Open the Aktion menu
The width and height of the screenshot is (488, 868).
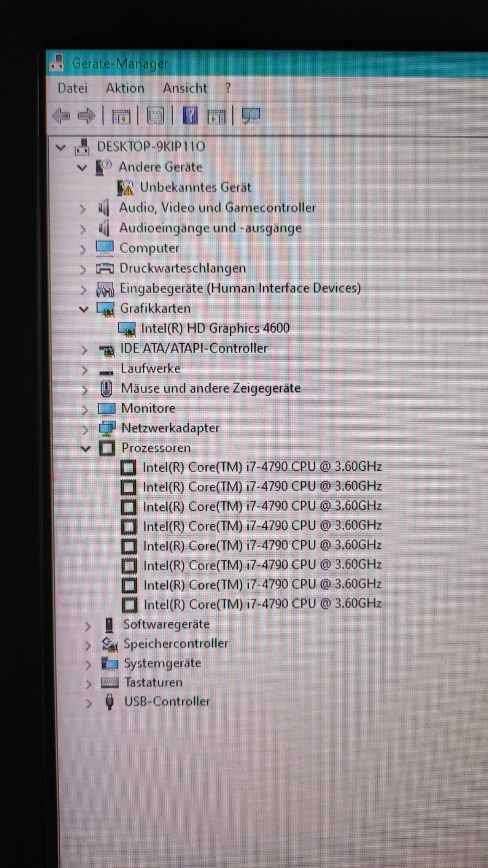[125, 88]
